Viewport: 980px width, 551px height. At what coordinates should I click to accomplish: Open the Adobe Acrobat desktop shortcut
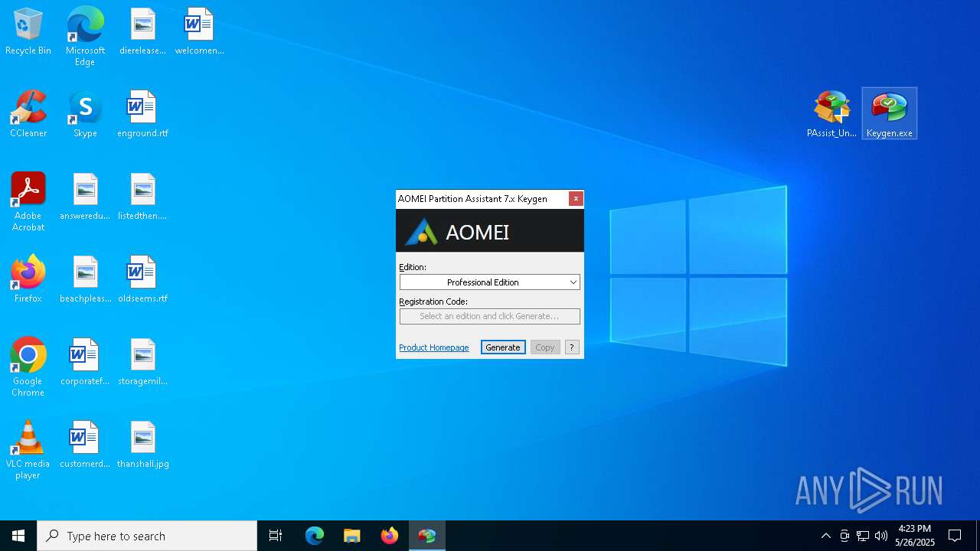pyautogui.click(x=28, y=202)
